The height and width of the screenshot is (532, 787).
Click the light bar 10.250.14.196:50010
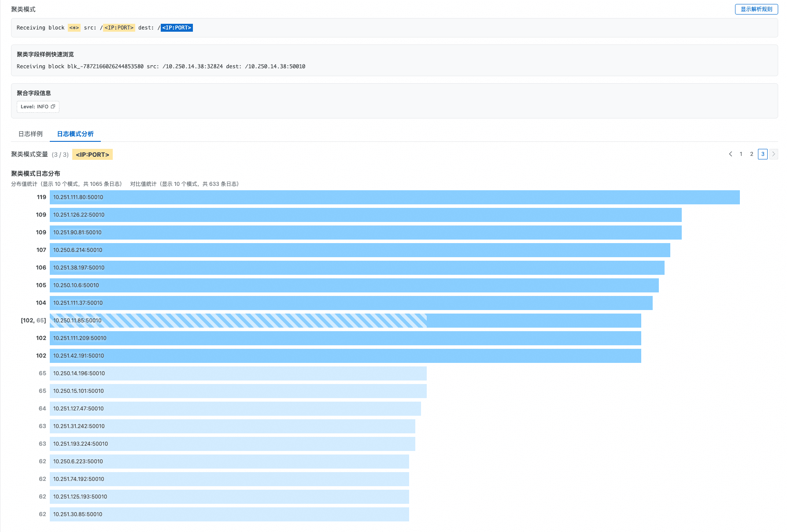(238, 373)
